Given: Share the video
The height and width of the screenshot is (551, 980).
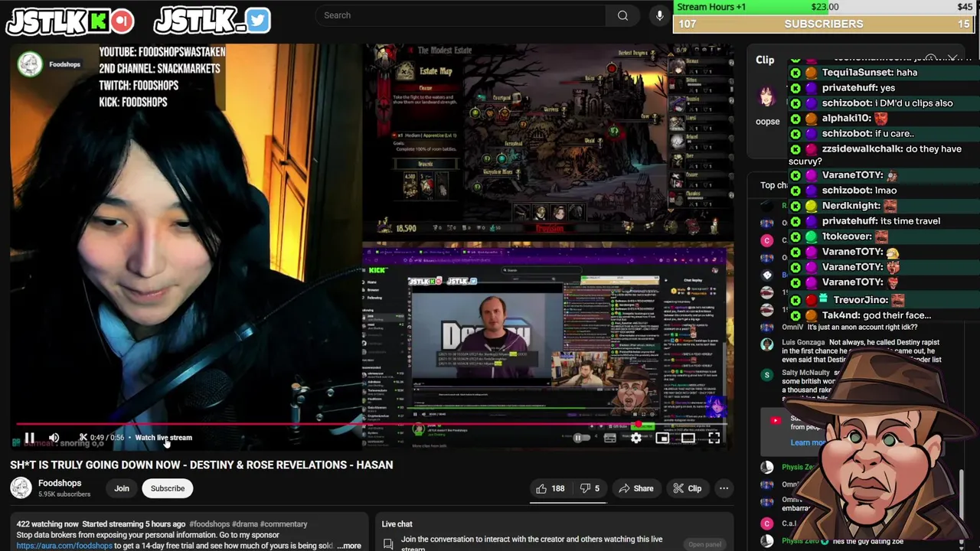Looking at the screenshot, I should (636, 488).
